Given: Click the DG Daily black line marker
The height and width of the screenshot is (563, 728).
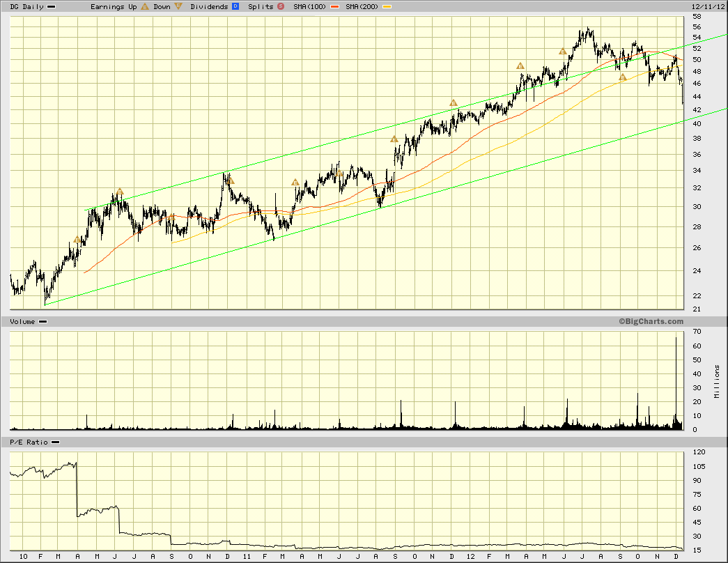Looking at the screenshot, I should tap(51, 7).
